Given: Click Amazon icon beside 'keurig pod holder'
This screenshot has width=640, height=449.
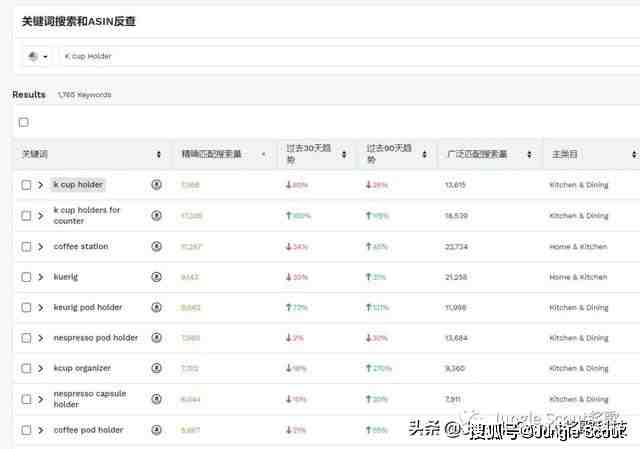Looking at the screenshot, I should [156, 307].
